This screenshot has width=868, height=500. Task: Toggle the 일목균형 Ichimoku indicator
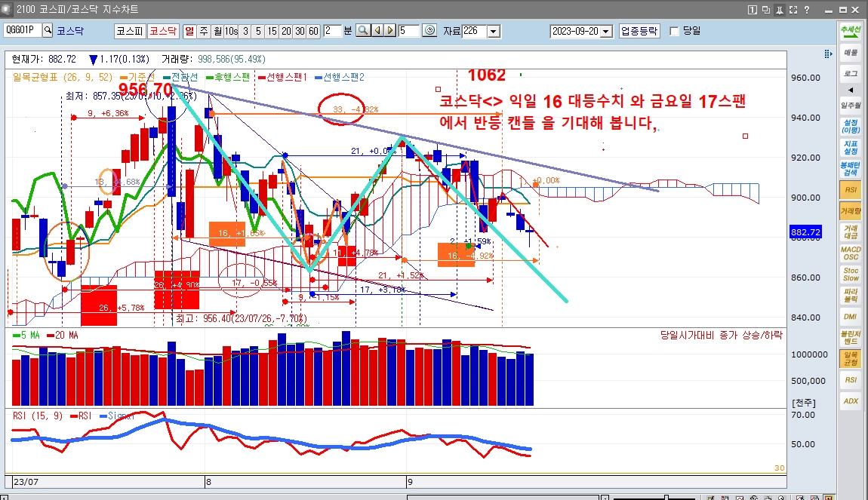click(851, 358)
